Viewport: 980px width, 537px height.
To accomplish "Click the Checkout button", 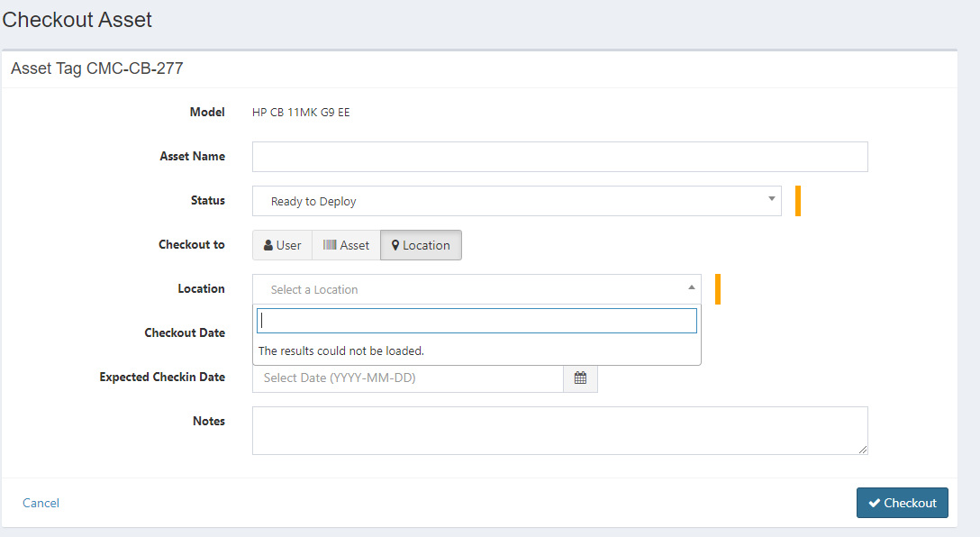I will click(x=903, y=503).
